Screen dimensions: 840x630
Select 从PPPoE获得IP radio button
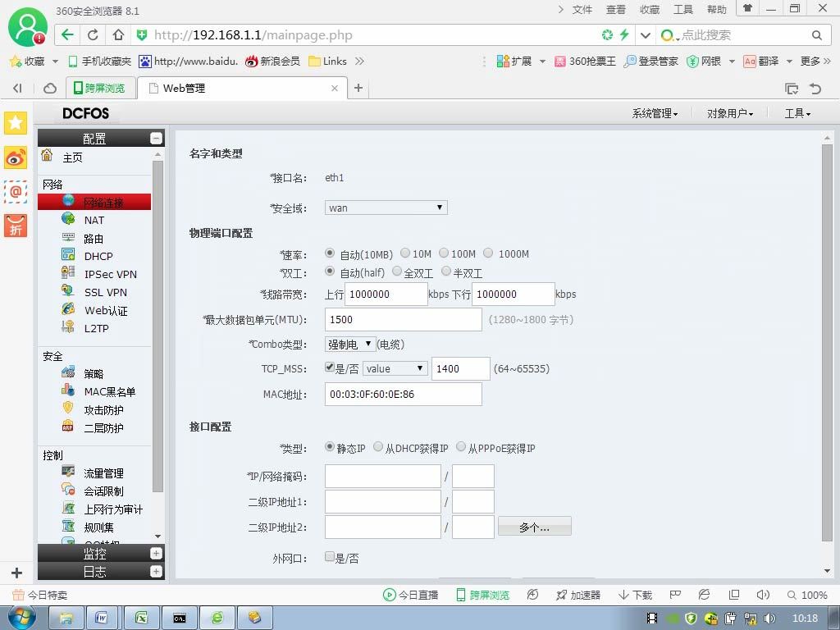(x=461, y=447)
